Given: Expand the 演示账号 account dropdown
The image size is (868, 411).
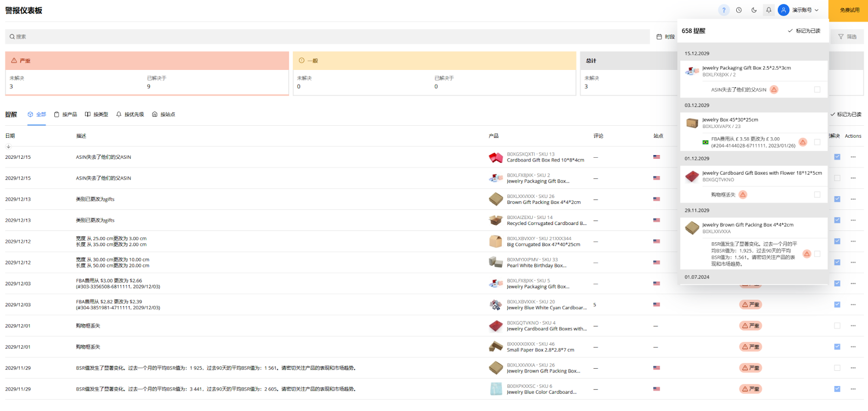Looking at the screenshot, I should 806,10.
